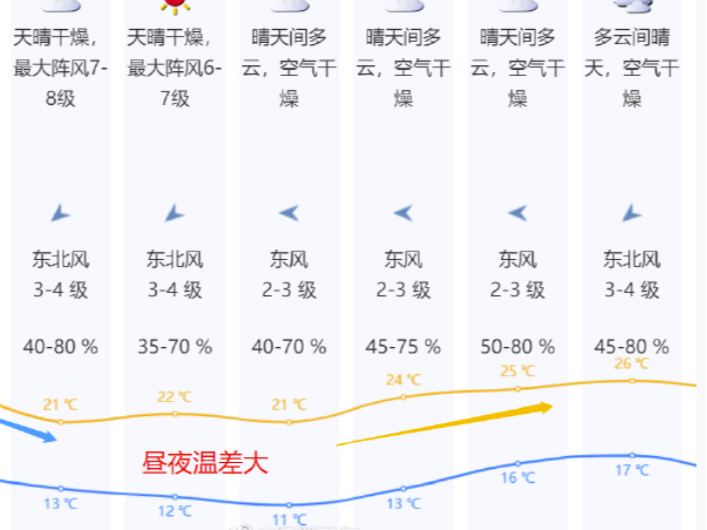
Task: Click the northeast wind arrow above 40-80 %
Action: (x=60, y=213)
